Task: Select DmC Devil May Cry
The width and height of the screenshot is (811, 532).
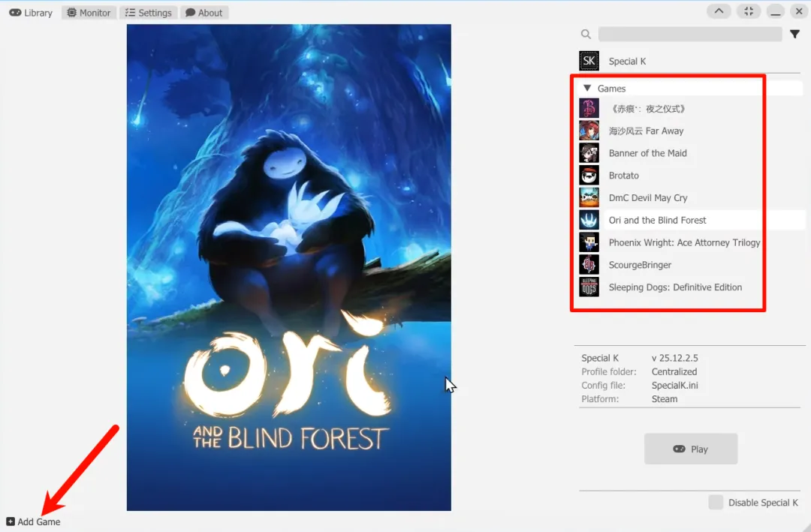Action: (648, 197)
